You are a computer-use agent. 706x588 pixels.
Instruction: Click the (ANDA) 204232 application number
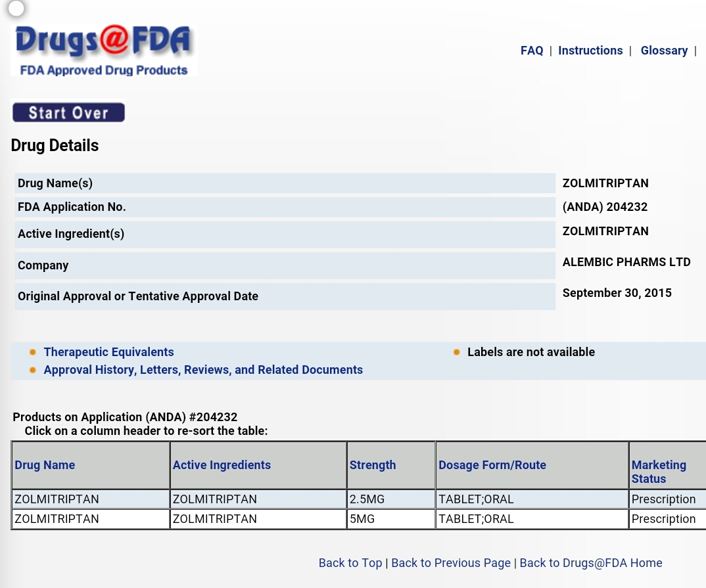pos(605,207)
